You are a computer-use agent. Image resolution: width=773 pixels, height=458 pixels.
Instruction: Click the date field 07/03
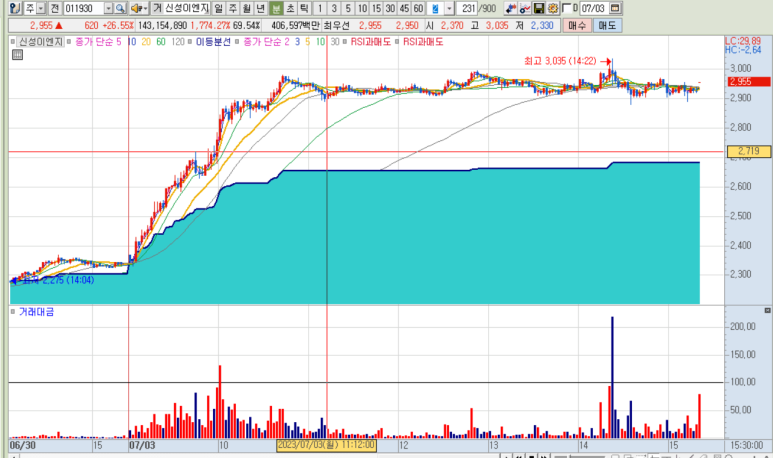593,8
